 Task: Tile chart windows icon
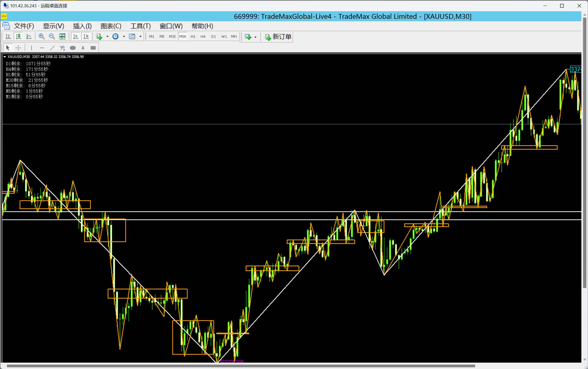62,37
